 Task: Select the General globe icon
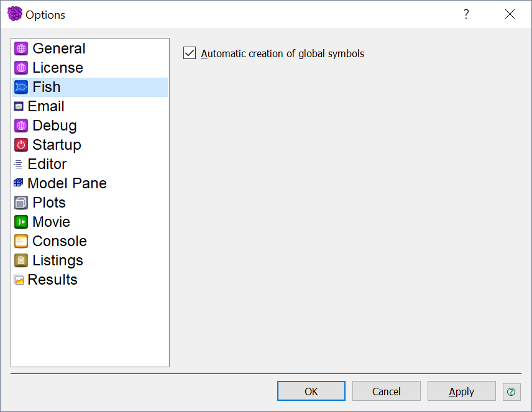pos(21,48)
